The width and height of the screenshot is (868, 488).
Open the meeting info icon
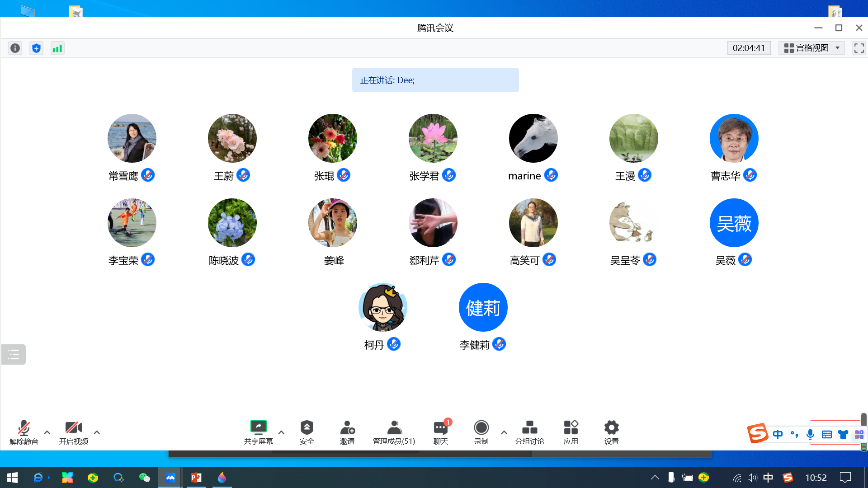tap(15, 48)
